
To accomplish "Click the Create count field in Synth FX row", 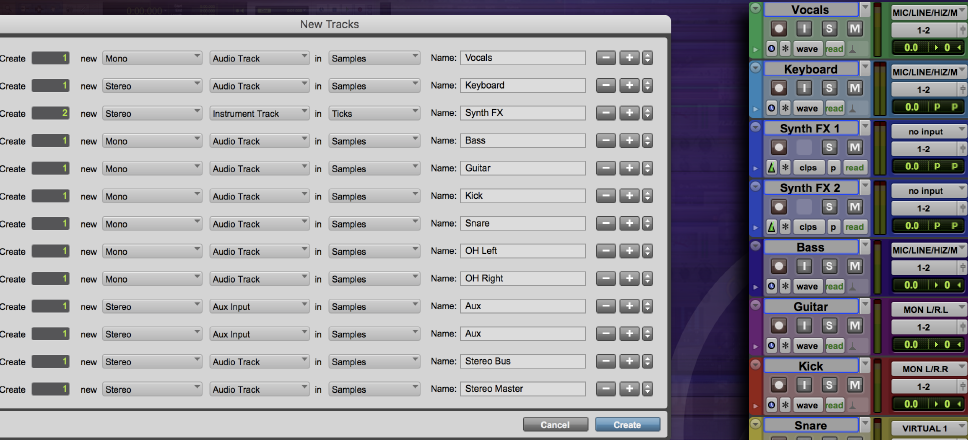I will (x=51, y=113).
